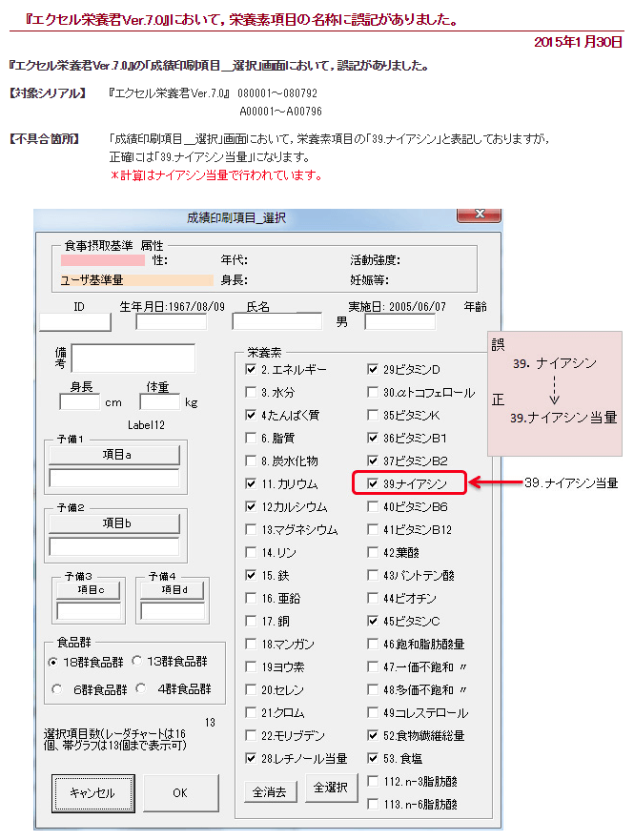
Task: Check the 14. リン checkbox
Action: [250, 552]
